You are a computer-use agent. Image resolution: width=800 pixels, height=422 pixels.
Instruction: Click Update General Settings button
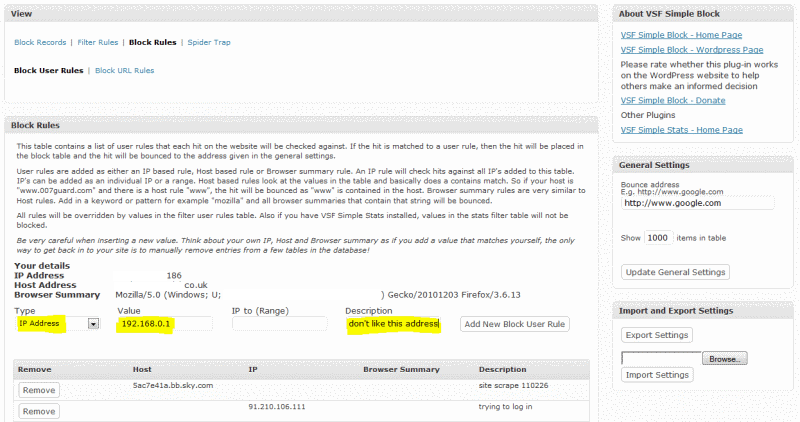pos(675,272)
